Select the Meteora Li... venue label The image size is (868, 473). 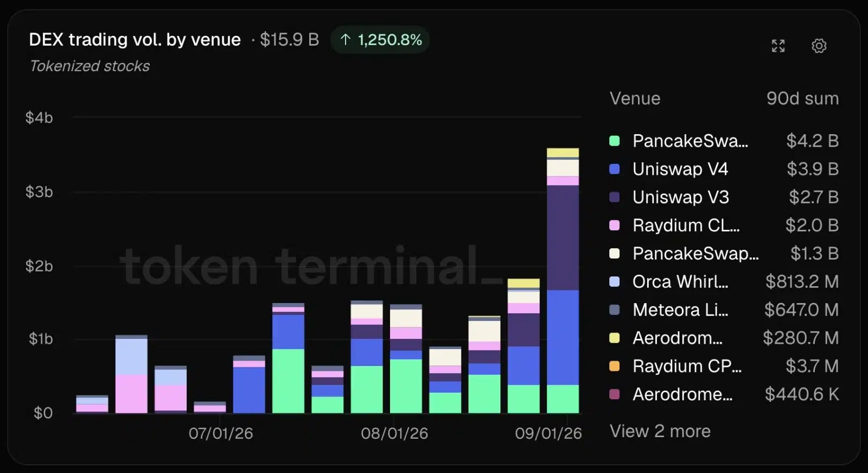pyautogui.click(x=680, y=310)
